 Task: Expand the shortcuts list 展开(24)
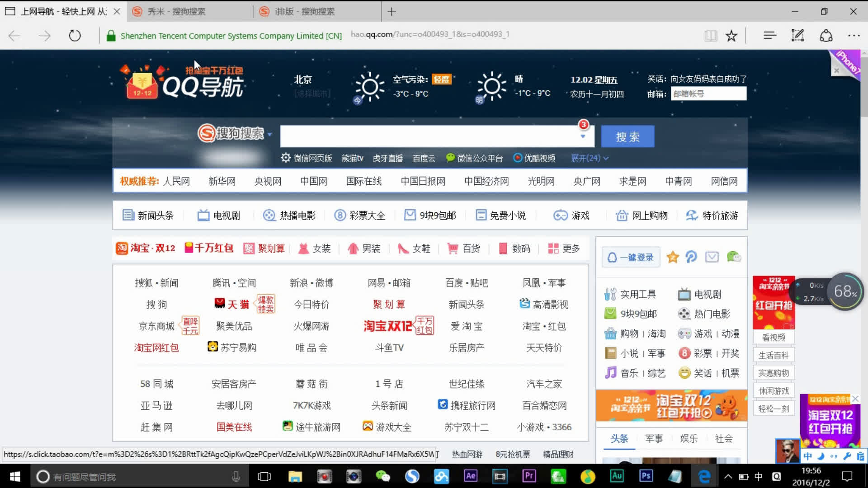pyautogui.click(x=590, y=158)
